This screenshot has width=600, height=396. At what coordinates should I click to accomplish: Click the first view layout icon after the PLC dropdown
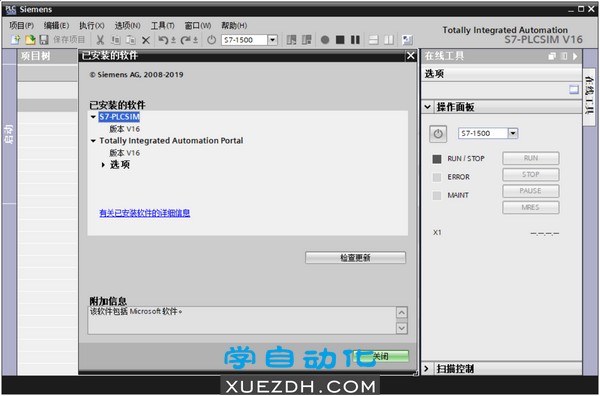tap(292, 40)
